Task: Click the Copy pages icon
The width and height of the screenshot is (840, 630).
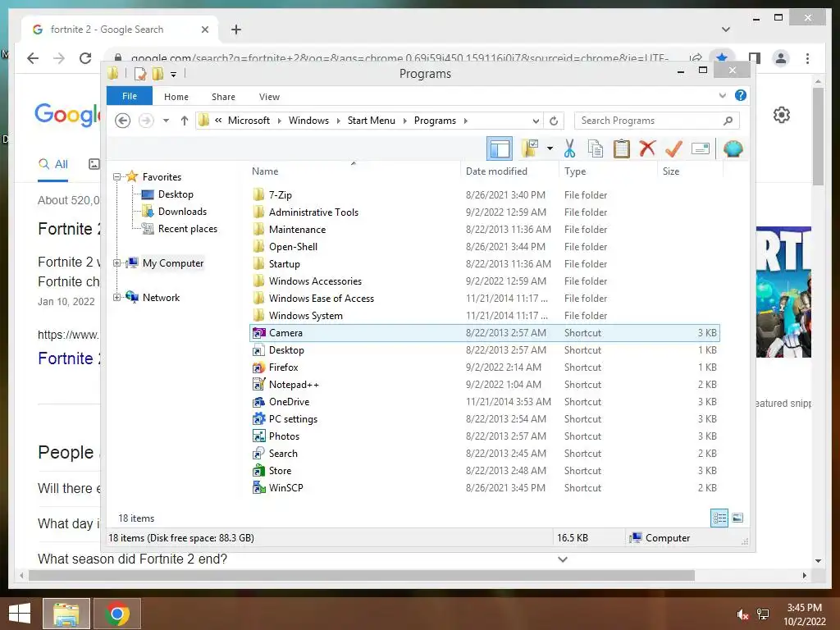Action: (x=596, y=148)
